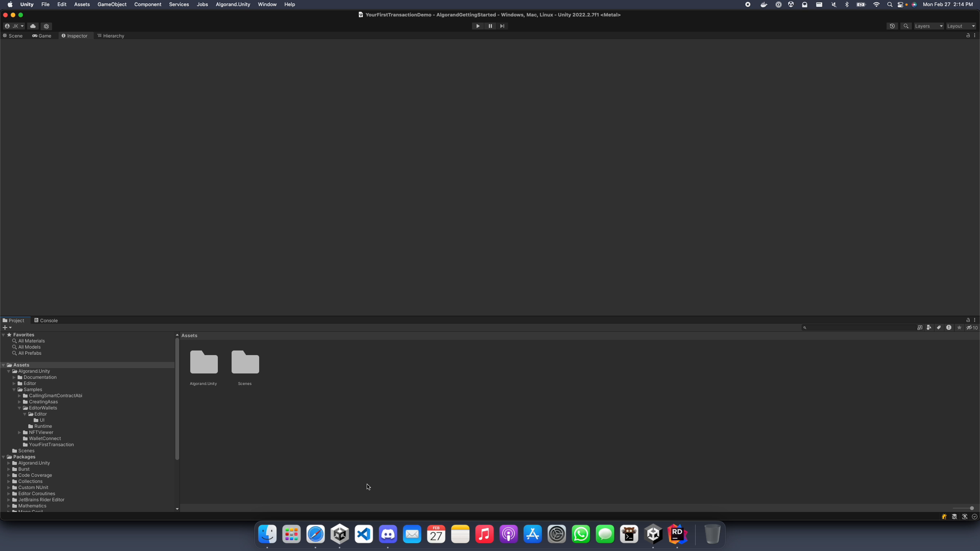Click the global search magnifier icon
980x551 pixels.
point(906,26)
